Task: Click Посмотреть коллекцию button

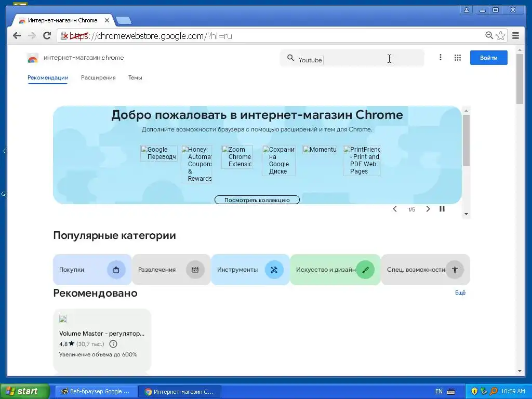Action: (257, 200)
